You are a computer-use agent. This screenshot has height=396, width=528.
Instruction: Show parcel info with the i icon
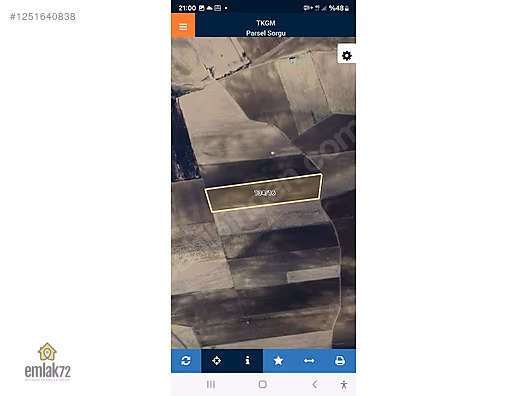[x=248, y=361]
